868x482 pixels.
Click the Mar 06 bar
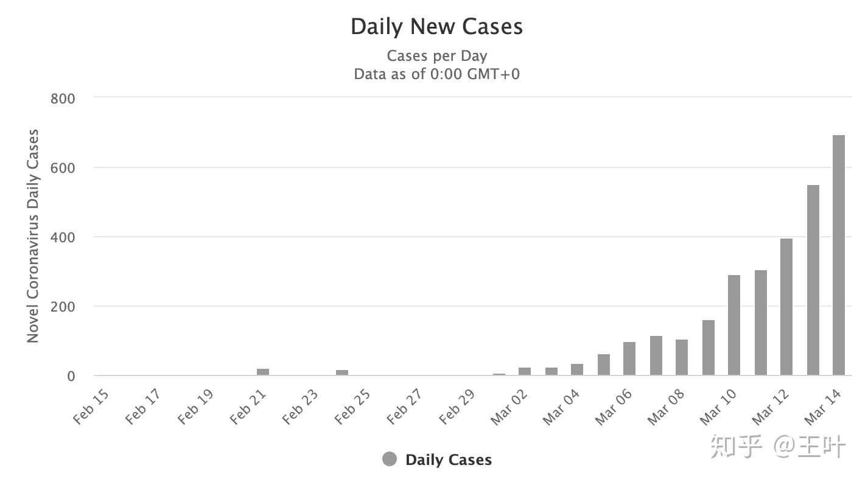pyautogui.click(x=629, y=358)
